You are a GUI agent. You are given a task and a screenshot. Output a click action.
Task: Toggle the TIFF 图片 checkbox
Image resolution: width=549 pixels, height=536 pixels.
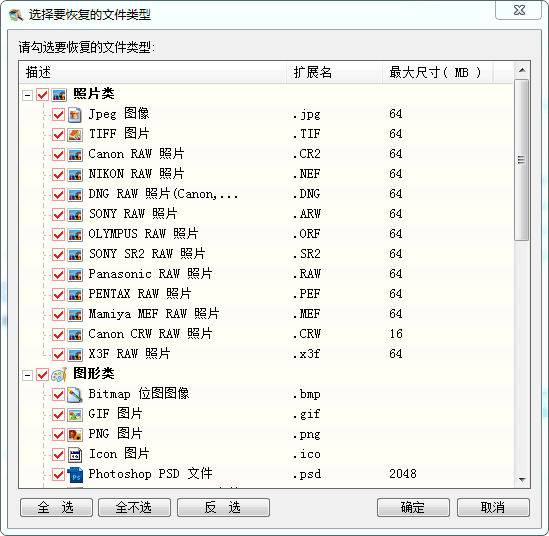(x=58, y=134)
